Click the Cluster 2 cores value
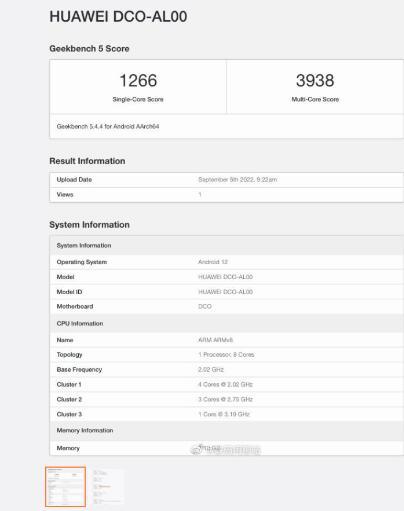Image resolution: width=404 pixels, height=511 pixels. [x=225, y=399]
